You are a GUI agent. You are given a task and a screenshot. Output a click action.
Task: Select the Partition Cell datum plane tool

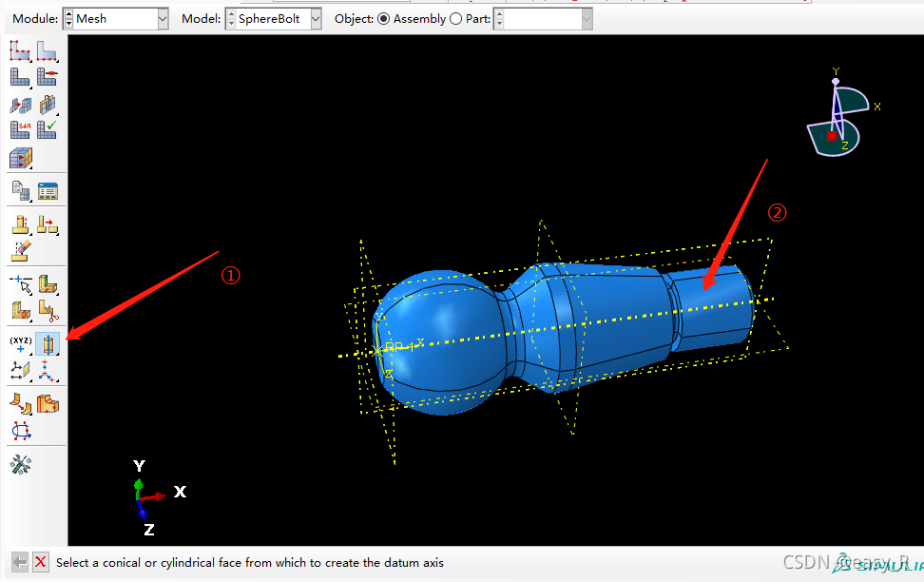(x=21, y=310)
